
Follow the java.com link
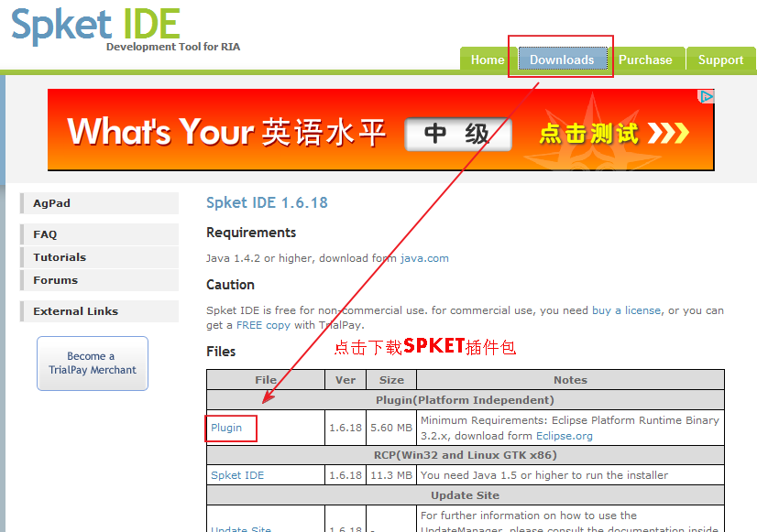tap(424, 258)
